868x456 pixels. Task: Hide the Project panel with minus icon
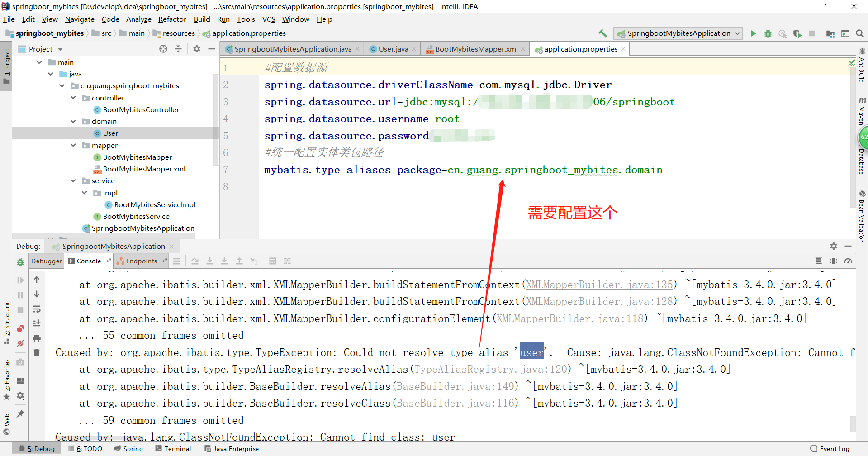click(211, 49)
